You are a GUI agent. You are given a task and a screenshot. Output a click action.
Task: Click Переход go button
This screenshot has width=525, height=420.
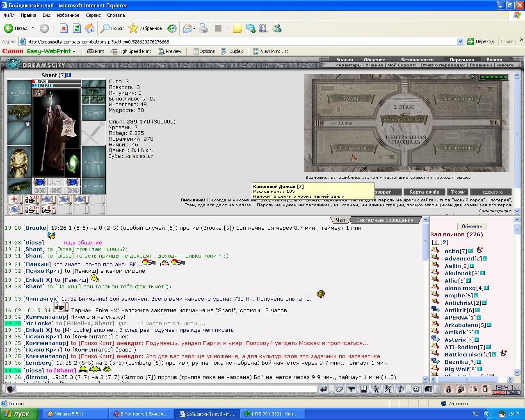pos(481,41)
